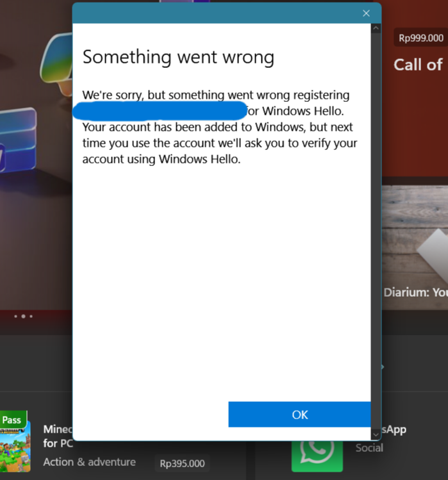Click the Rp999.000 price tag

(421, 38)
